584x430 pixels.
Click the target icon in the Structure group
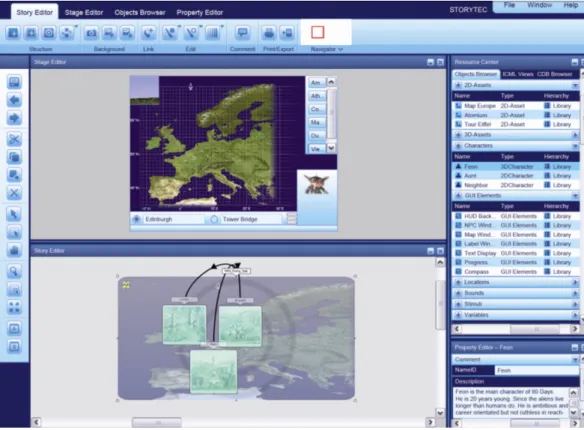[49, 33]
